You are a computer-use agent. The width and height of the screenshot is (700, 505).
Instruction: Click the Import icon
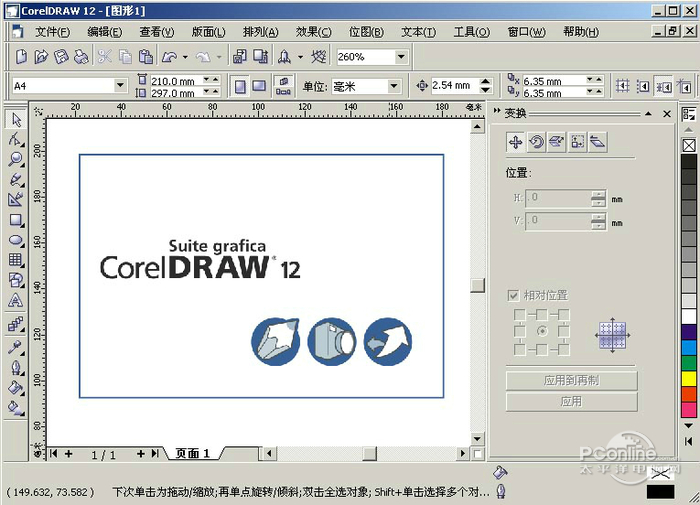click(x=240, y=57)
